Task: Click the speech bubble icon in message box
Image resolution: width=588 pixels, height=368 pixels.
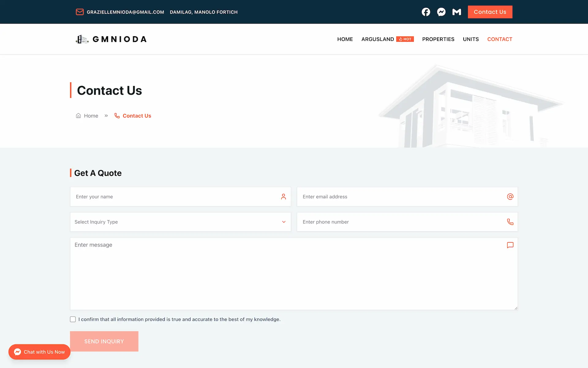Action: coord(510,245)
